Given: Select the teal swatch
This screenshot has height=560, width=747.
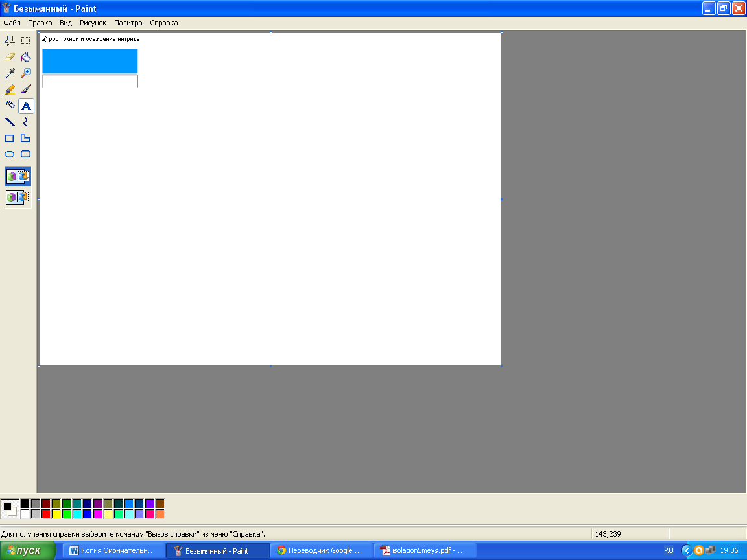Looking at the screenshot, I should (77, 504).
